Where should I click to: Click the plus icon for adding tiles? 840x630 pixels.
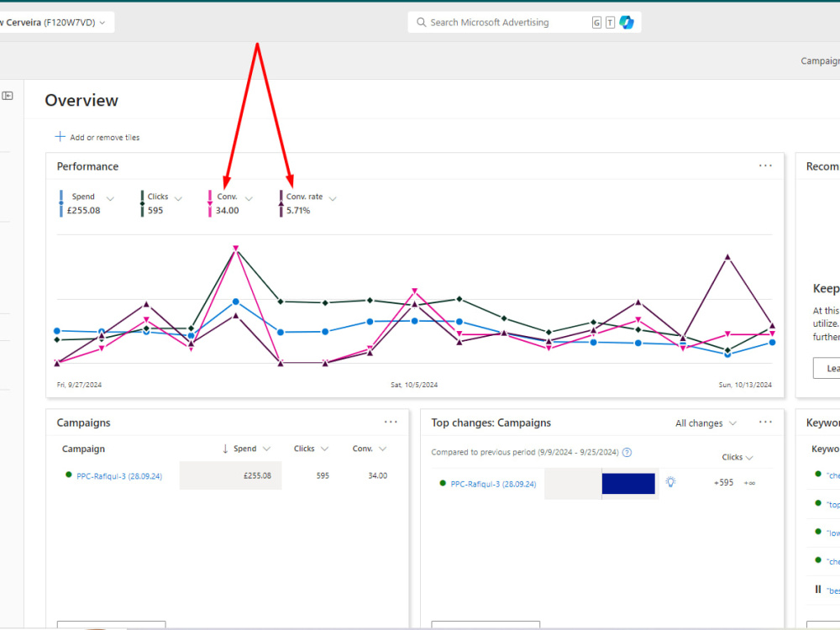tap(60, 137)
